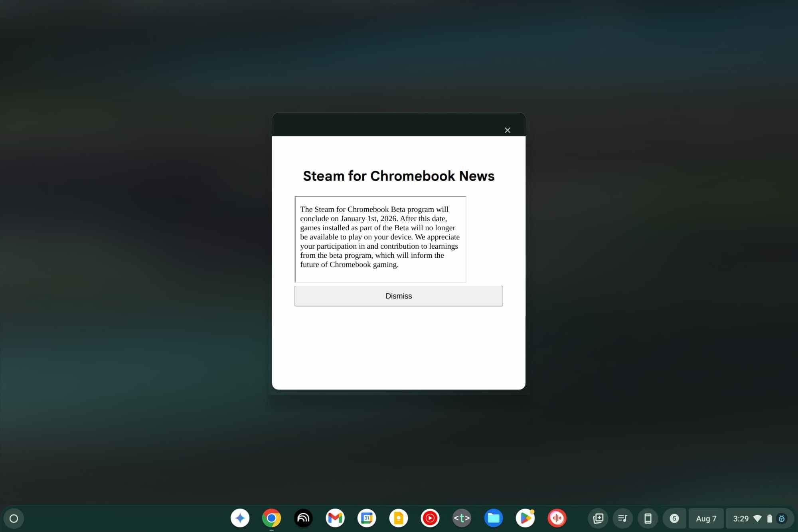Open Google Calendar from the shelf

click(367, 518)
